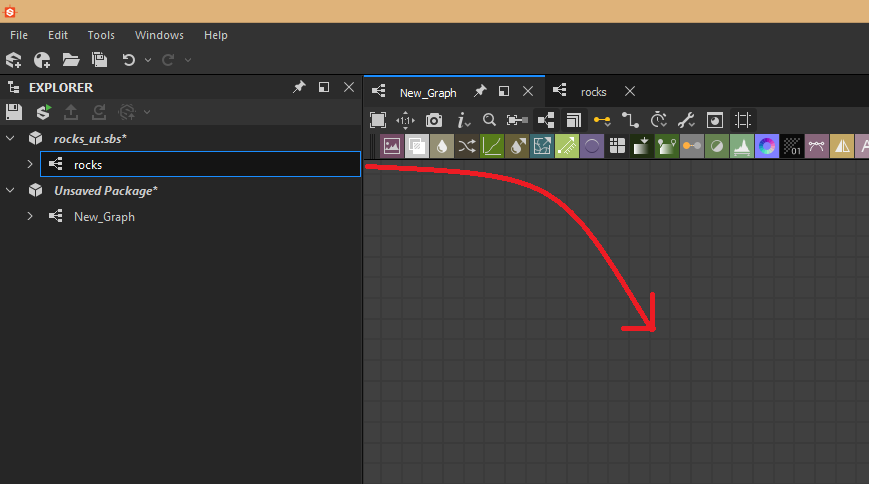Add a Pixel Processor node labeled 01

(791, 146)
